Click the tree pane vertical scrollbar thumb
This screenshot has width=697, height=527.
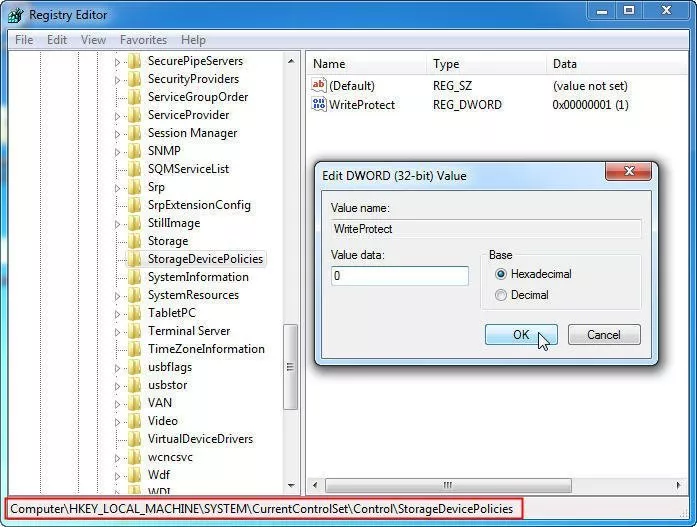[x=291, y=367]
